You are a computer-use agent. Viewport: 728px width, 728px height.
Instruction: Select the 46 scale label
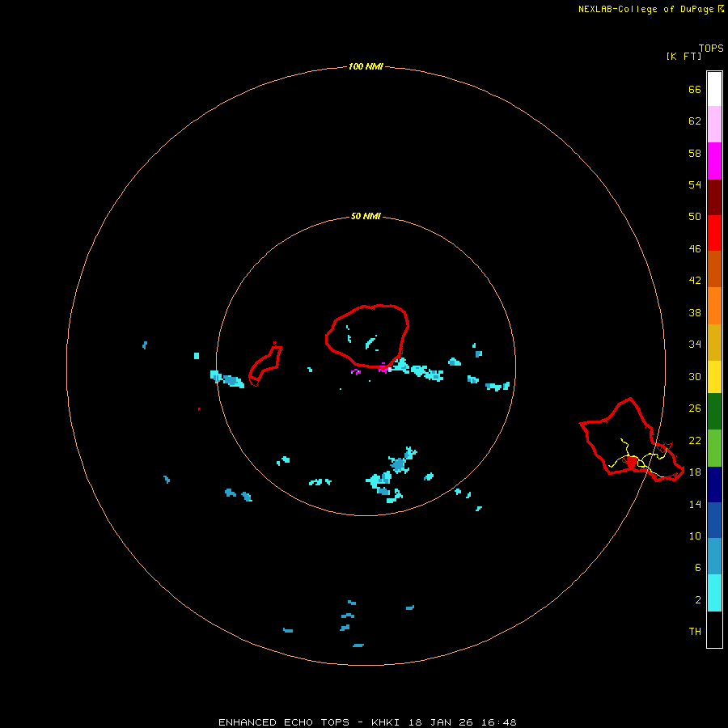click(695, 249)
